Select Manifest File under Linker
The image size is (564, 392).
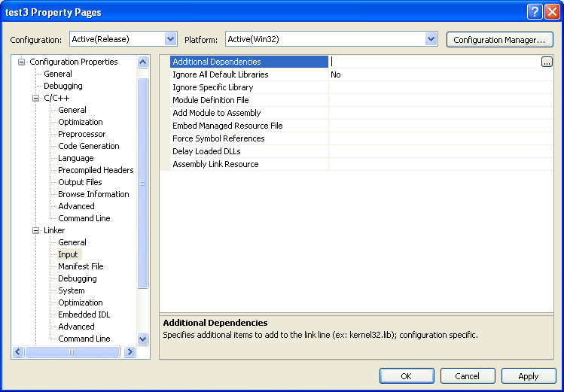click(x=81, y=266)
